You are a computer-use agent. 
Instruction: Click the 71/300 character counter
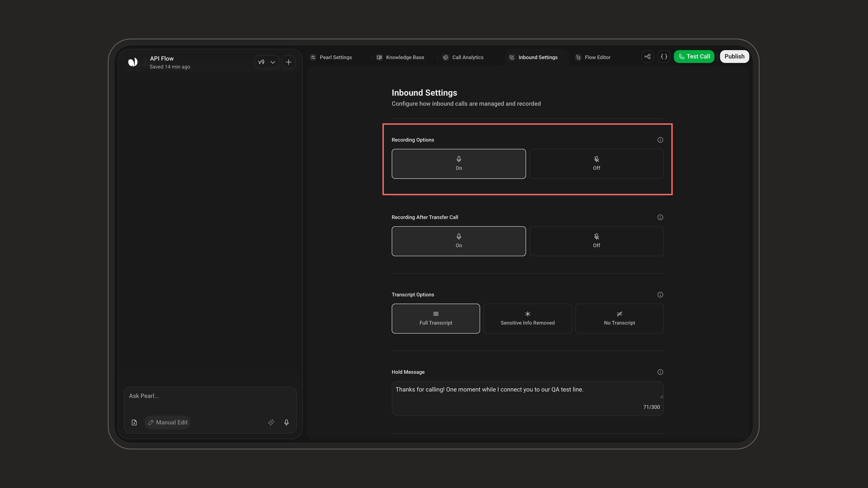point(651,407)
